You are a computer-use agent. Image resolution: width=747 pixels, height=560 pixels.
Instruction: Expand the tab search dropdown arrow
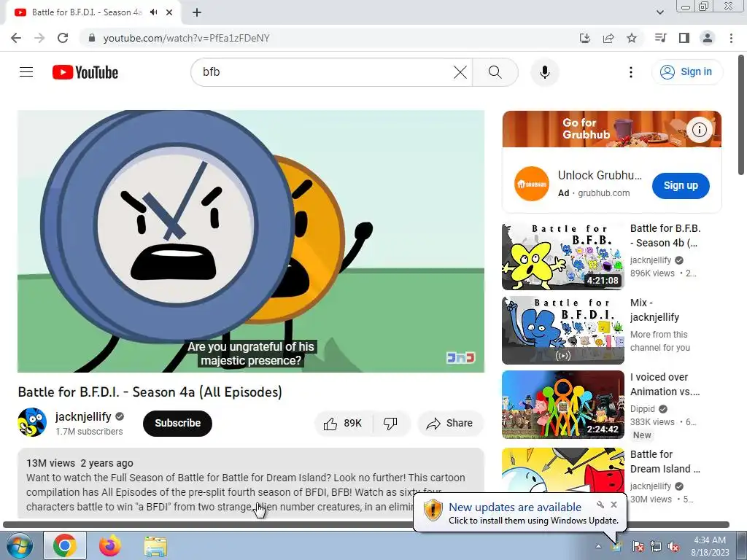(659, 12)
